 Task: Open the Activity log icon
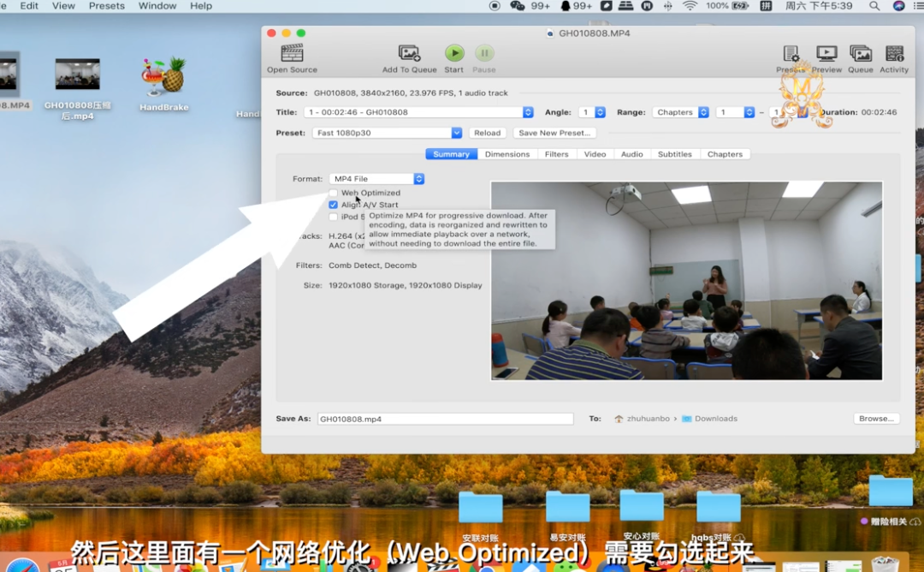pyautogui.click(x=894, y=53)
